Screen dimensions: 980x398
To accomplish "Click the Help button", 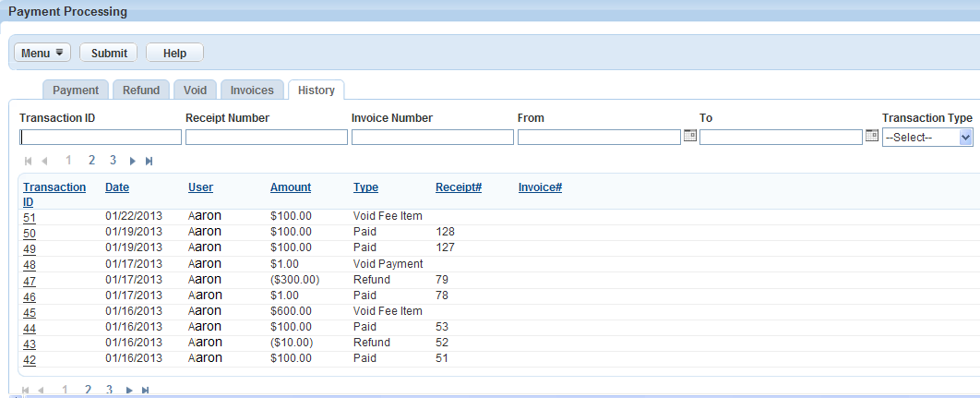I will point(174,54).
